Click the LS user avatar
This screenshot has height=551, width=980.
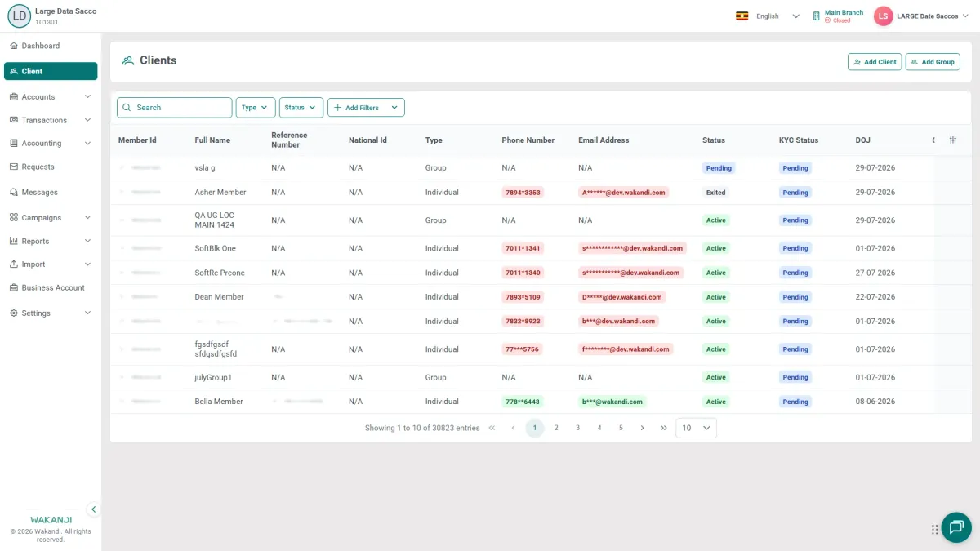(884, 16)
